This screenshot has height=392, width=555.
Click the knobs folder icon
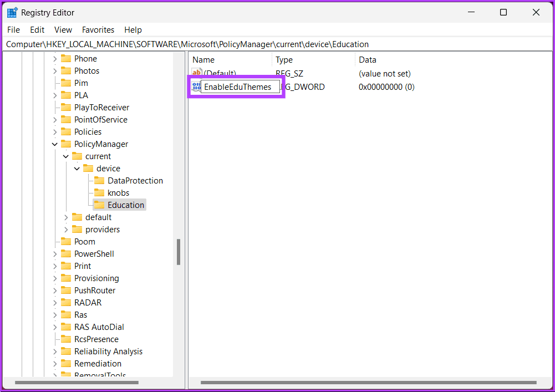[x=99, y=192]
